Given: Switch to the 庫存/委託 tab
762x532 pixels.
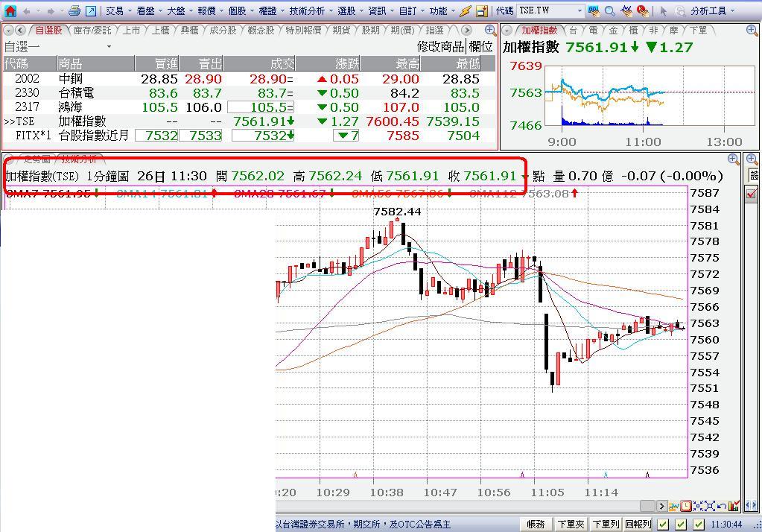Looking at the screenshot, I should click(x=93, y=30).
